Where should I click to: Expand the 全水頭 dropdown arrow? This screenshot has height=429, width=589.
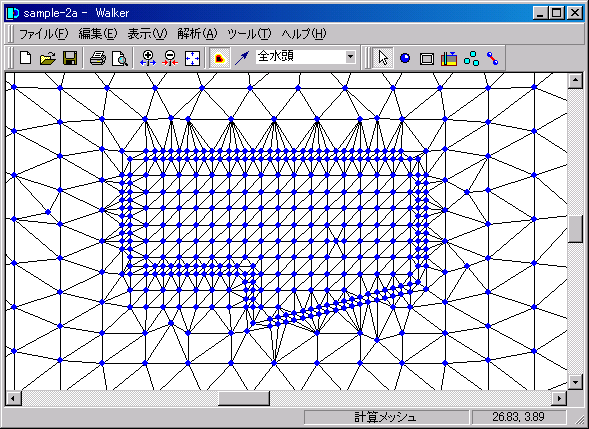coord(350,57)
